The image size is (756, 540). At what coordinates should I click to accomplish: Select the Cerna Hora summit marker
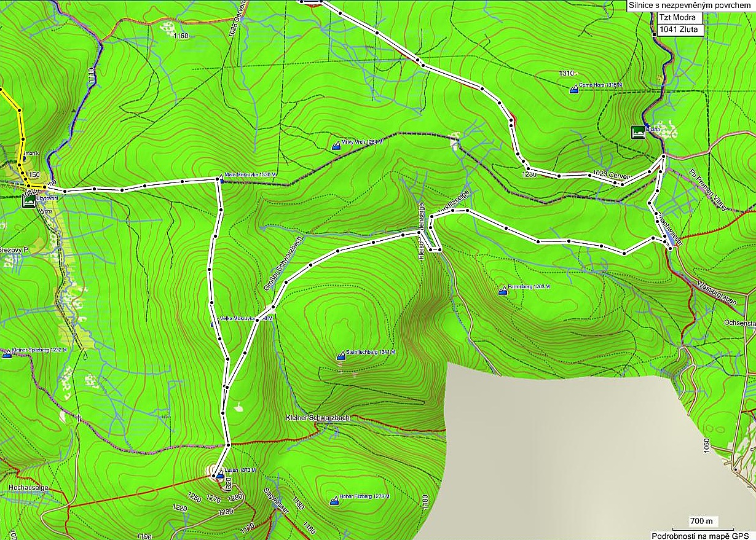(x=574, y=90)
